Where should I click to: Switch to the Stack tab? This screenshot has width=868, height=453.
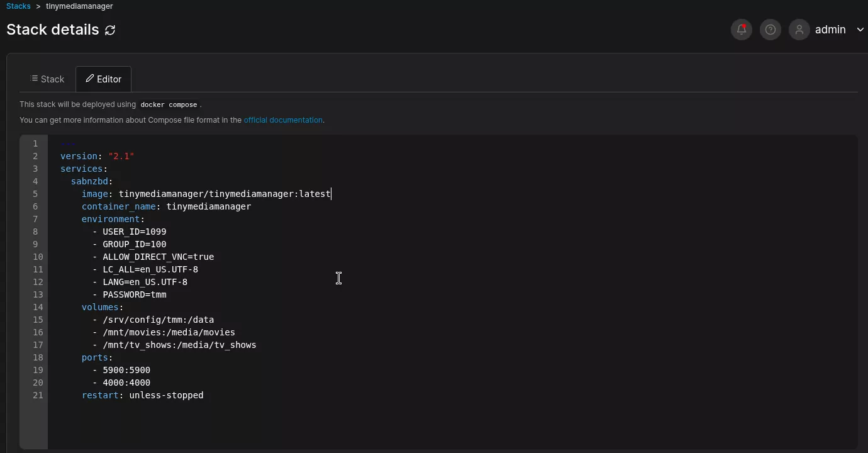coord(48,79)
